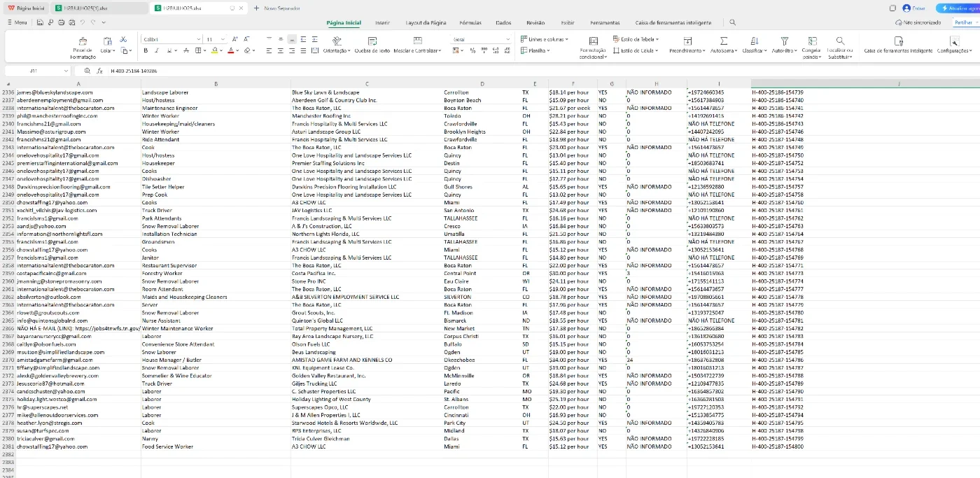Click the Quebra de texto icon
980x478 pixels.
click(x=372, y=41)
